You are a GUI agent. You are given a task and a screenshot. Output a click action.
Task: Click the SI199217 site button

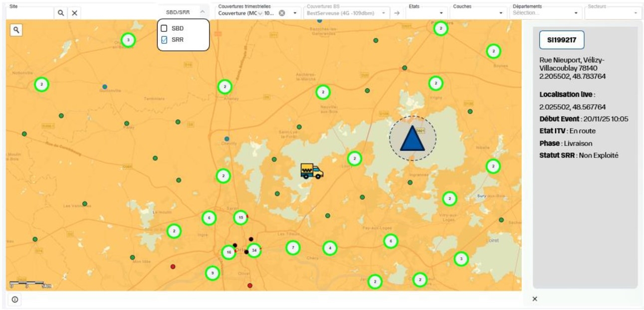click(x=561, y=40)
